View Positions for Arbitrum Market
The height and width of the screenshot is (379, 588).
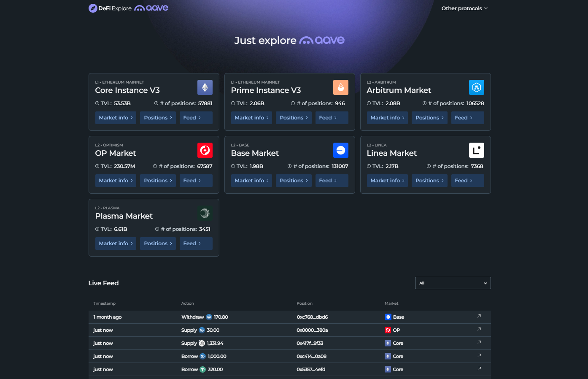(x=429, y=118)
